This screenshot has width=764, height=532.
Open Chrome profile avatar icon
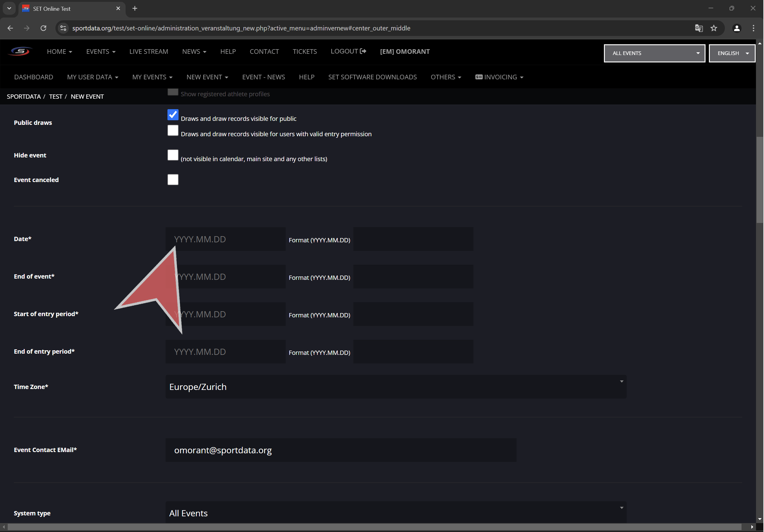coord(737,28)
